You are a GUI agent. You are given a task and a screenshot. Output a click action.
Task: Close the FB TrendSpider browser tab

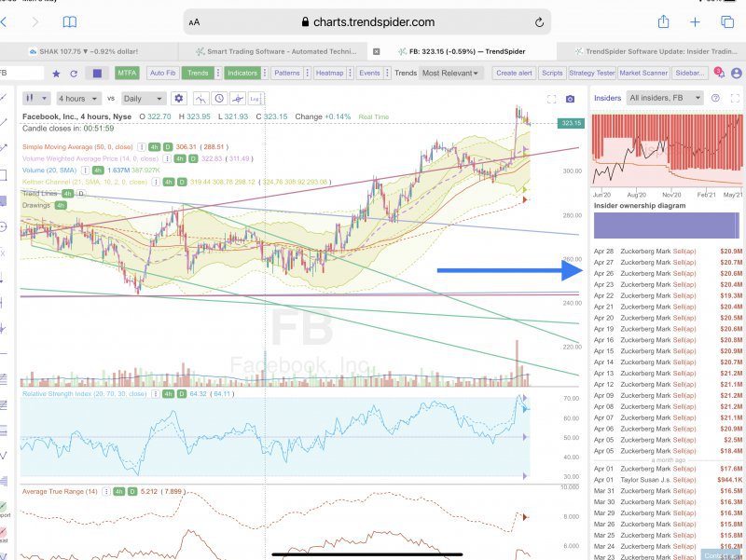point(377,51)
